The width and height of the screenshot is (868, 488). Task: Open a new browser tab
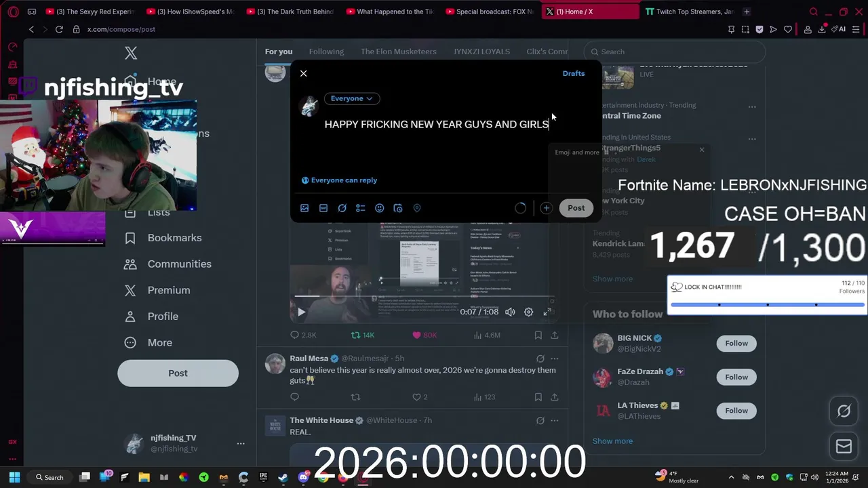(x=747, y=12)
